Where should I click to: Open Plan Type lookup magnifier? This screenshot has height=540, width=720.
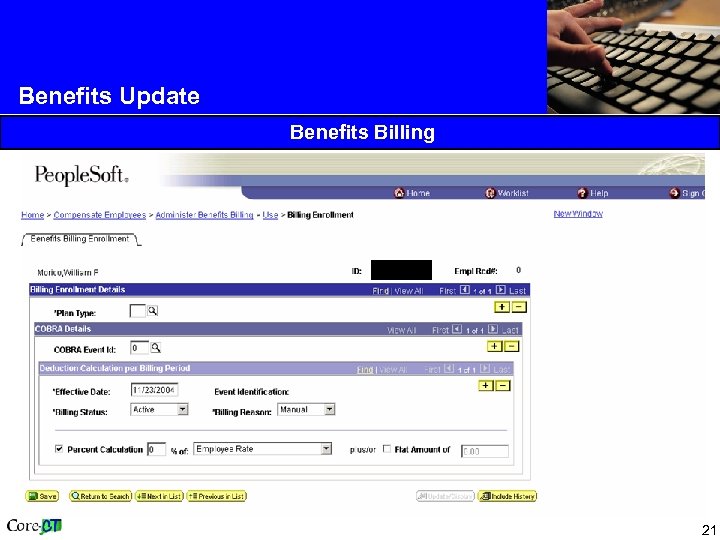coord(152,311)
